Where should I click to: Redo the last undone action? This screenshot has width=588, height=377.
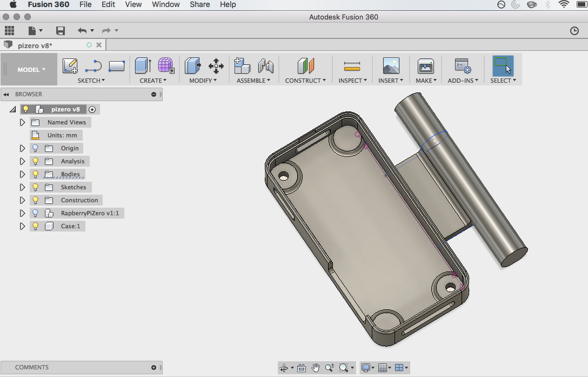106,30
